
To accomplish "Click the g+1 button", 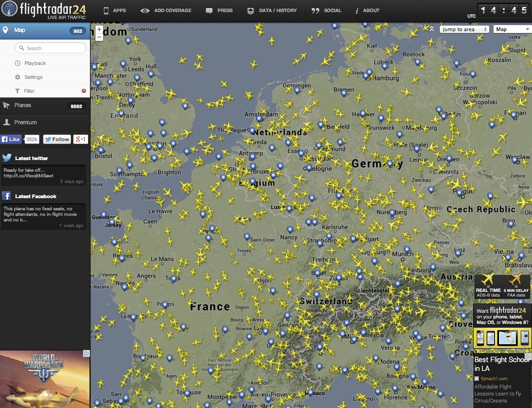I will coord(80,139).
